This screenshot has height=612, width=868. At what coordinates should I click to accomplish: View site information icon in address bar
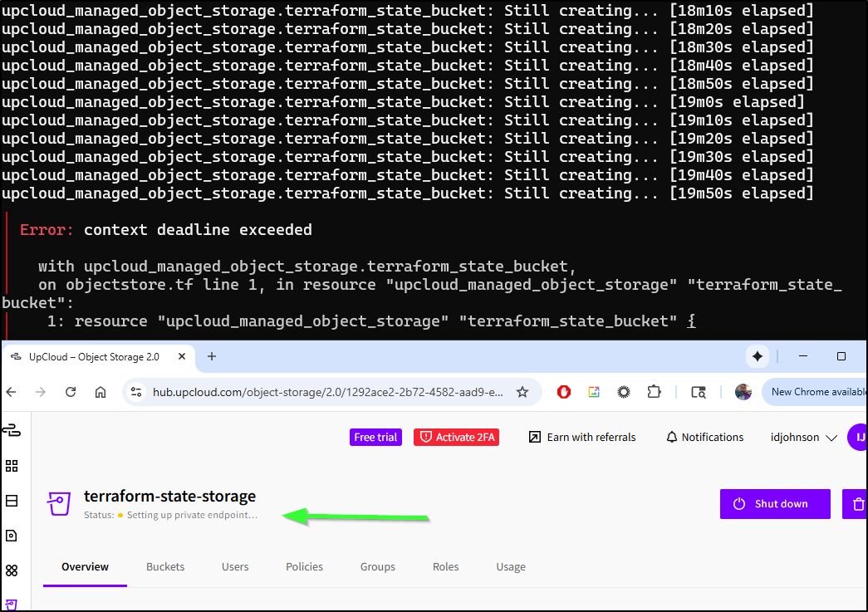coord(136,392)
